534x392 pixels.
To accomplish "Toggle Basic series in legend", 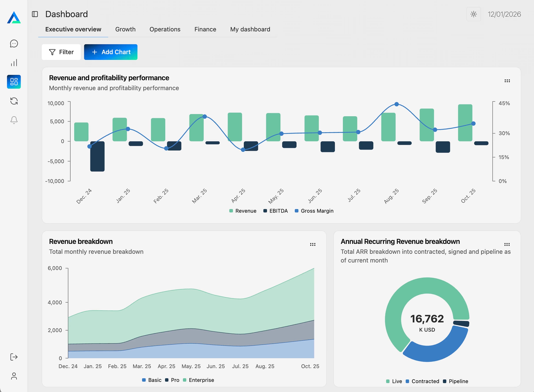I will (x=152, y=380).
